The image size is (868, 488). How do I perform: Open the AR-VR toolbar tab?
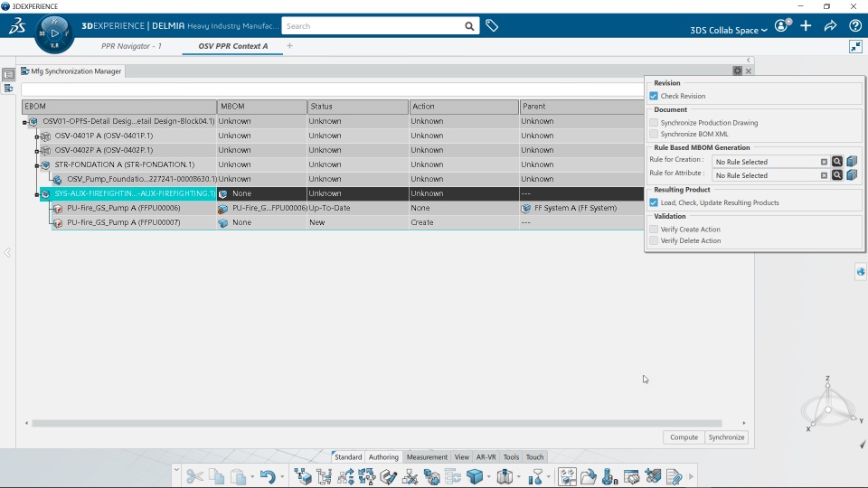click(x=486, y=457)
